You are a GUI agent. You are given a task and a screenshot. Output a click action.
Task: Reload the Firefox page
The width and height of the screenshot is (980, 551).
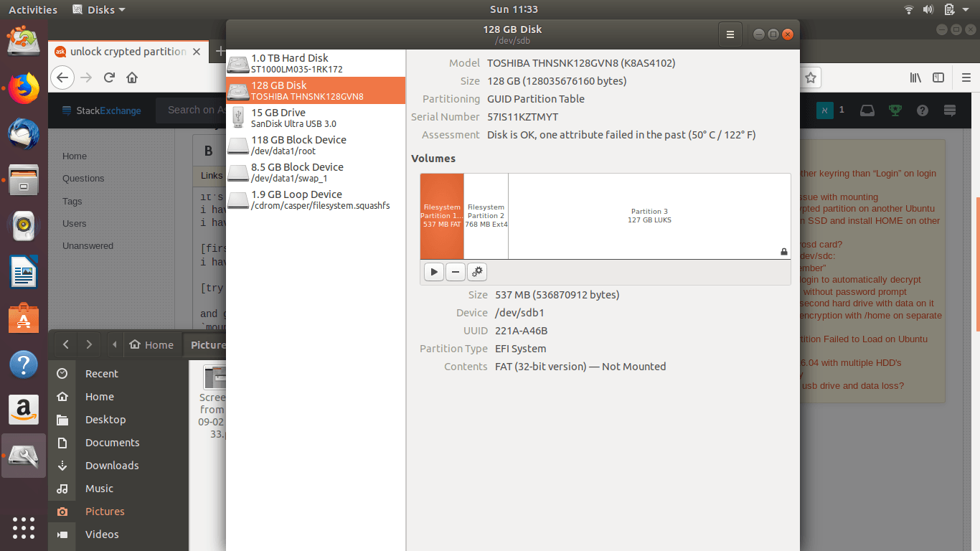tap(109, 77)
